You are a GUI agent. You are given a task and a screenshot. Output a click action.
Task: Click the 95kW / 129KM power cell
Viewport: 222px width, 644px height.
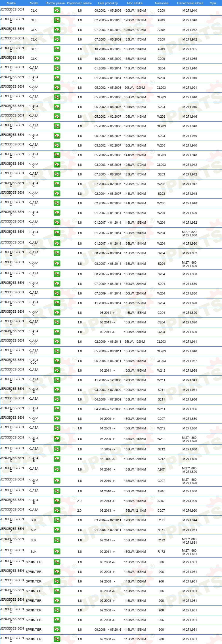pos(135,342)
